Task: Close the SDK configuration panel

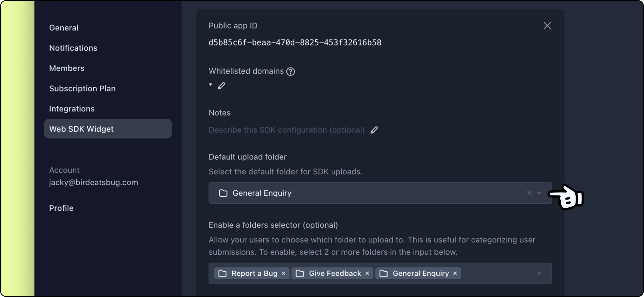Action: click(x=547, y=25)
